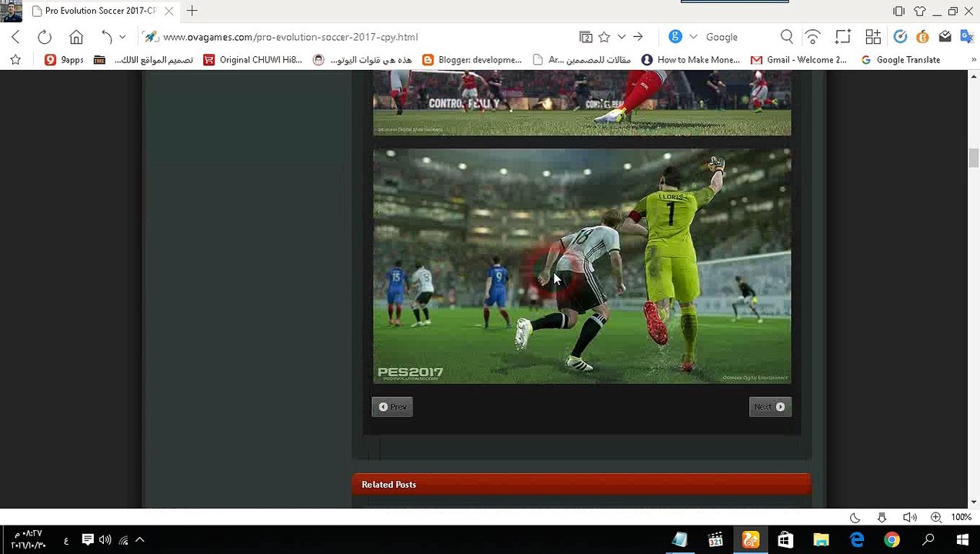The image size is (980, 554).
Task: Open the Google Translate bookmark
Action: (x=901, y=59)
